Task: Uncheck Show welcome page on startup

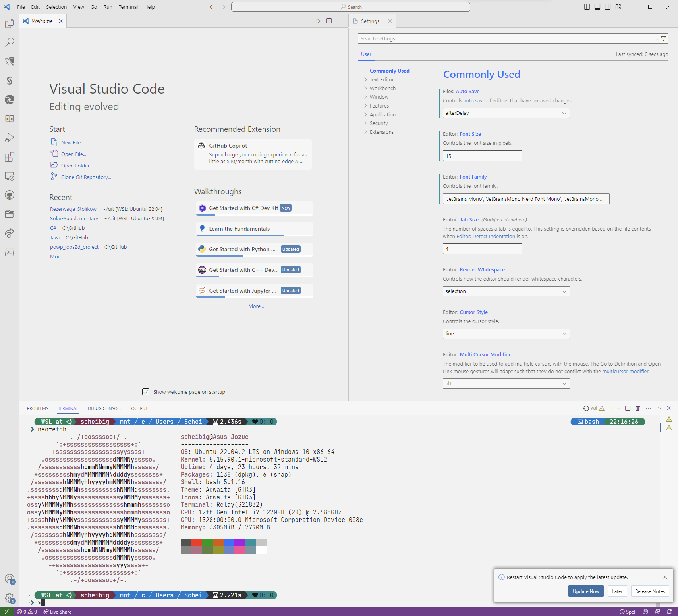Action: coord(146,392)
